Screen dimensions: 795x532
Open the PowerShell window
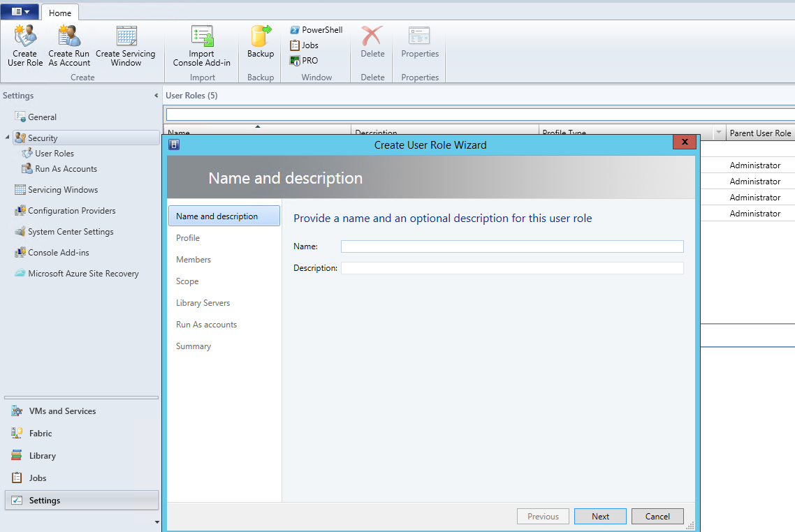point(316,30)
